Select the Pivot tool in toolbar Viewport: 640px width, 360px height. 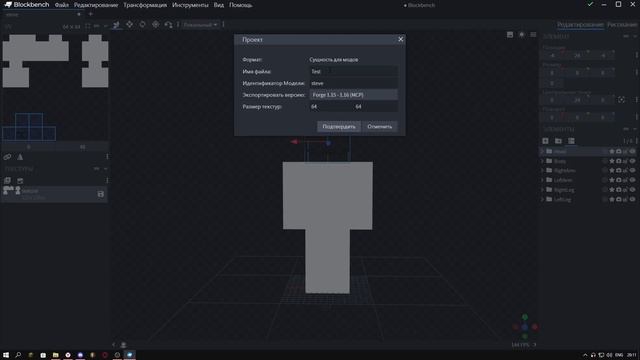[156, 24]
